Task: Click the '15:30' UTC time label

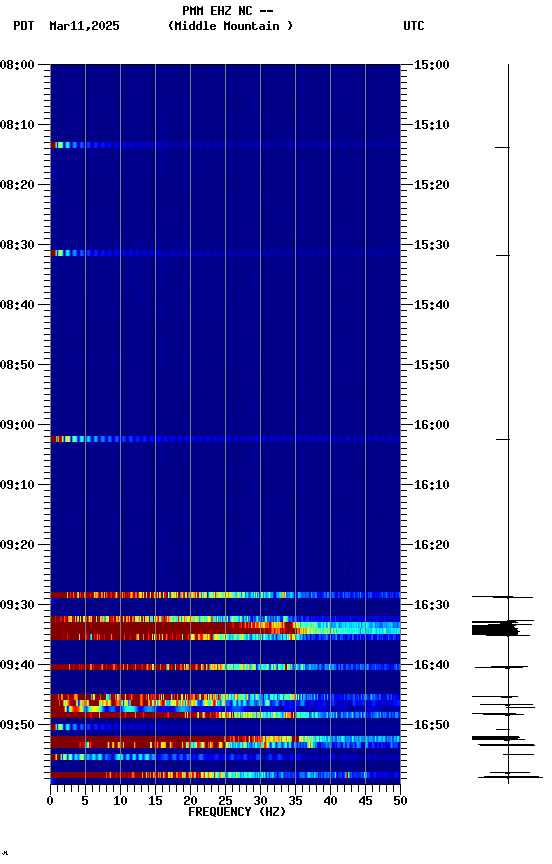Action: [x=432, y=245]
